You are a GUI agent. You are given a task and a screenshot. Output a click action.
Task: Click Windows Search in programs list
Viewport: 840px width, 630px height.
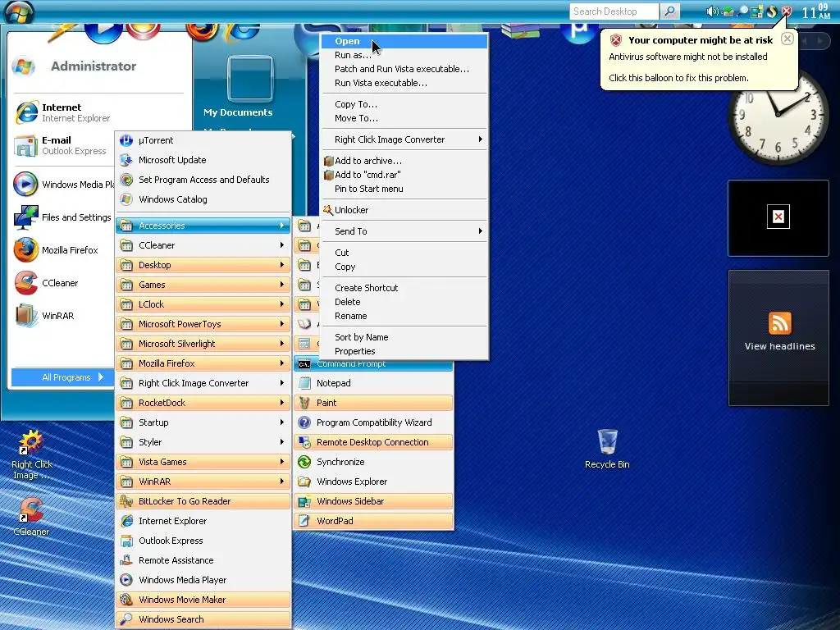click(x=203, y=619)
